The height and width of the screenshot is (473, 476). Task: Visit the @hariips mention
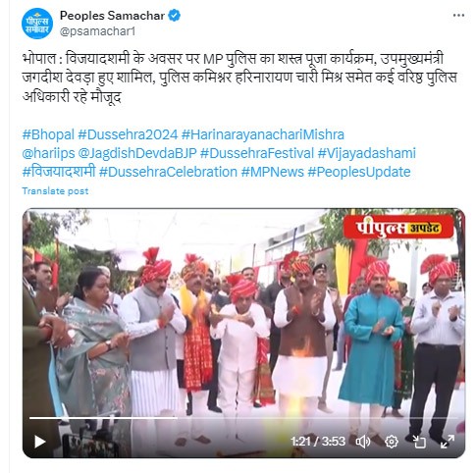[48, 153]
